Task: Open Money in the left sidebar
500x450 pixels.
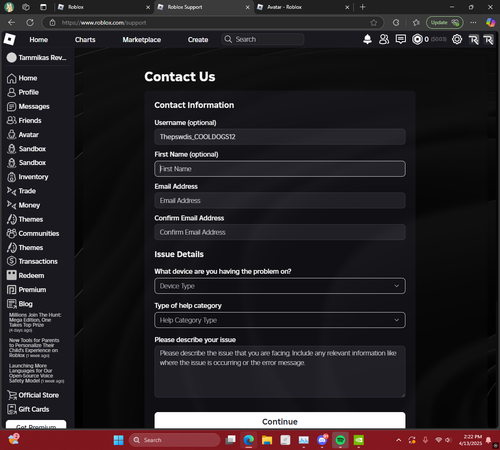Action: 23,205
